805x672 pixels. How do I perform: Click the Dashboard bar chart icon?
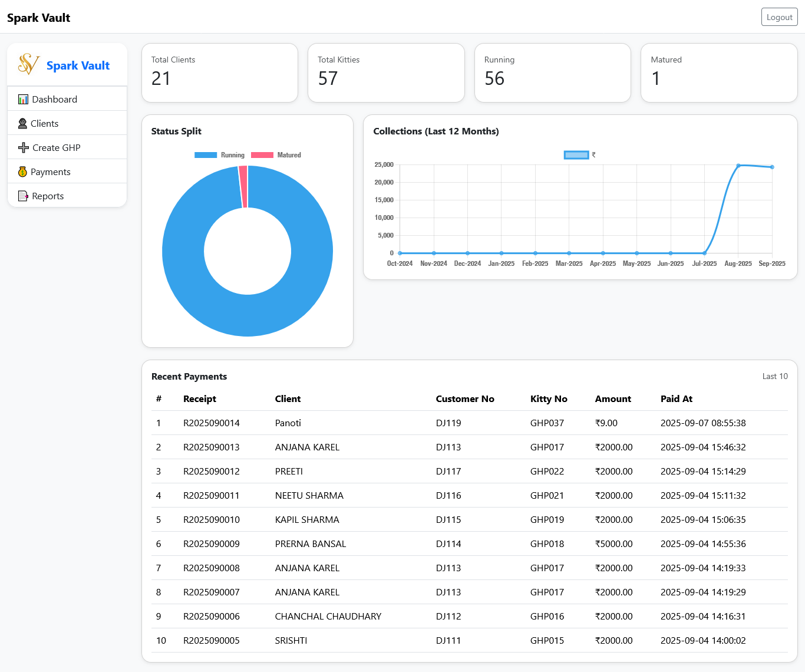pos(23,99)
